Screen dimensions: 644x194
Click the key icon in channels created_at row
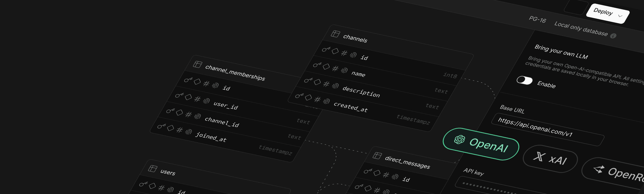(x=299, y=96)
